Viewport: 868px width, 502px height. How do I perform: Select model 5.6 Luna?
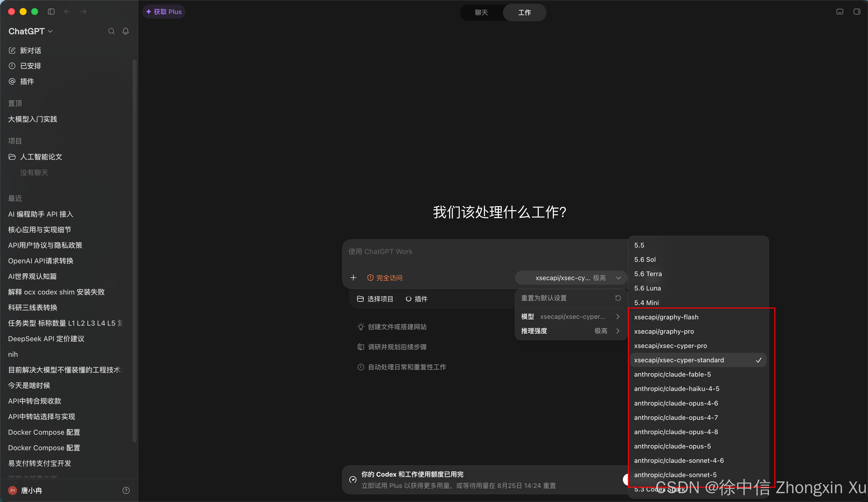point(698,288)
